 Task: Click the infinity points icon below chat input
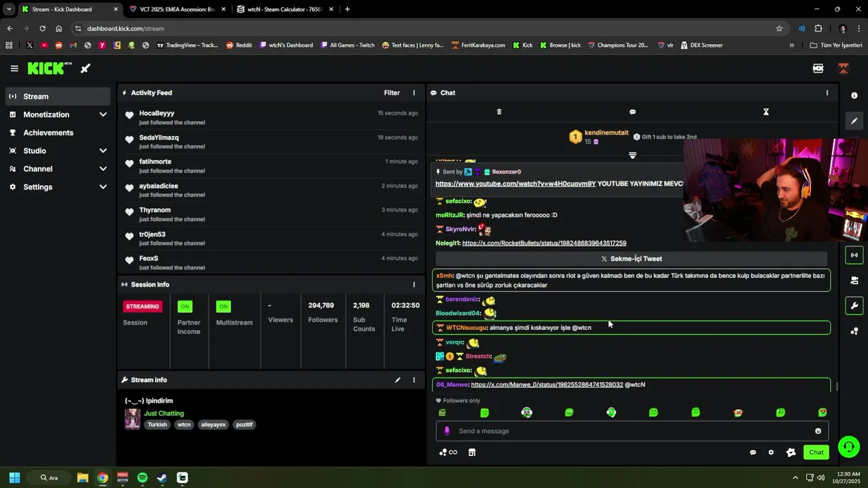pos(448,452)
